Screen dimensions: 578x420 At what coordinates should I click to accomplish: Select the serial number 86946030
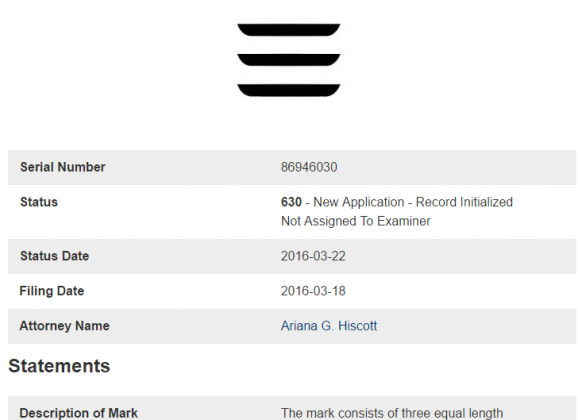[309, 167]
